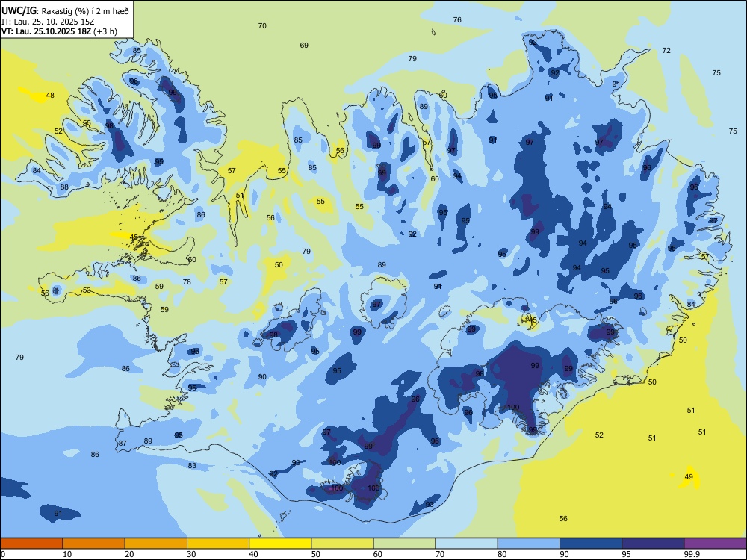Click the 'VT: Lau. 25.10.2025 18Z (+3 h)' line
The height and width of the screenshot is (560, 747).
(59, 31)
